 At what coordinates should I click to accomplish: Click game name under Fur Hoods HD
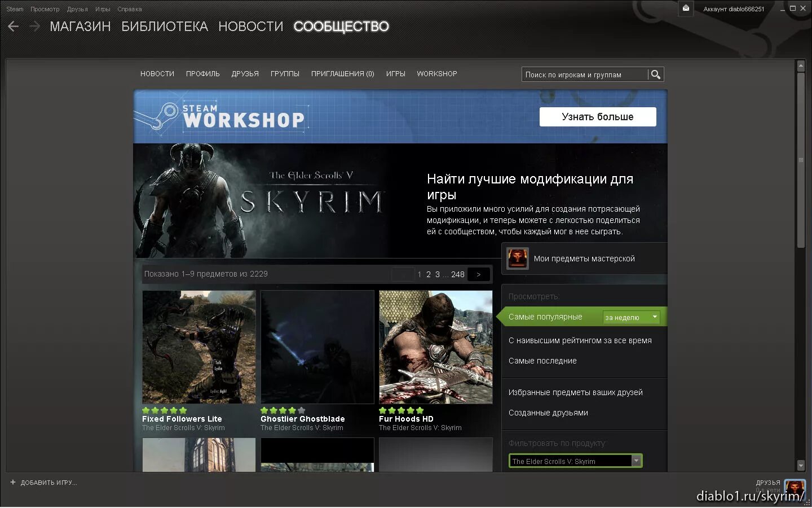[420, 428]
